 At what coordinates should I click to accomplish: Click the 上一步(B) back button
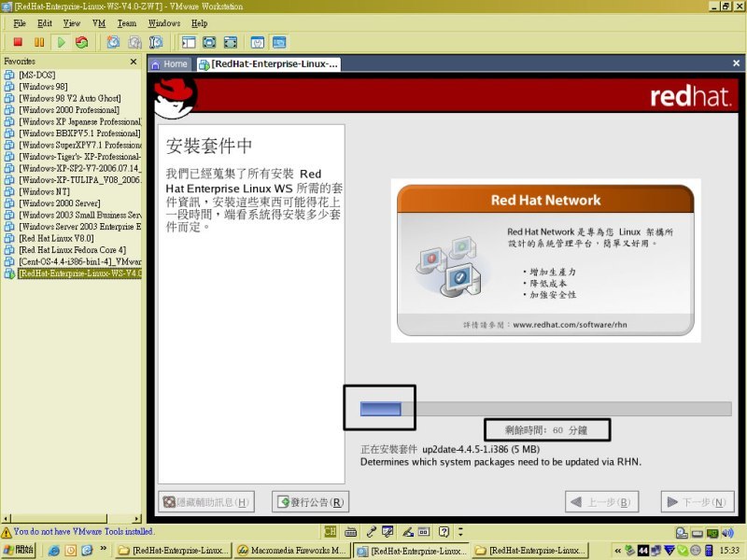coord(601,502)
